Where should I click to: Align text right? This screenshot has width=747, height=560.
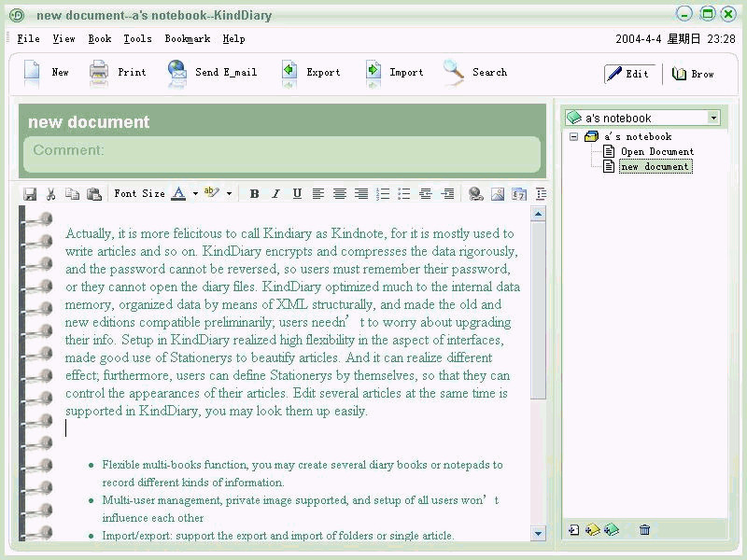[361, 194]
